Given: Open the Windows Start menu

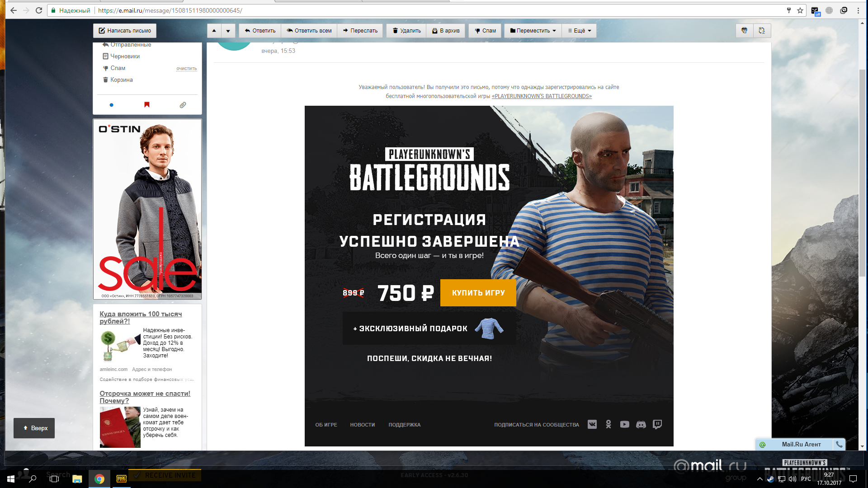Looking at the screenshot, I should point(11,479).
